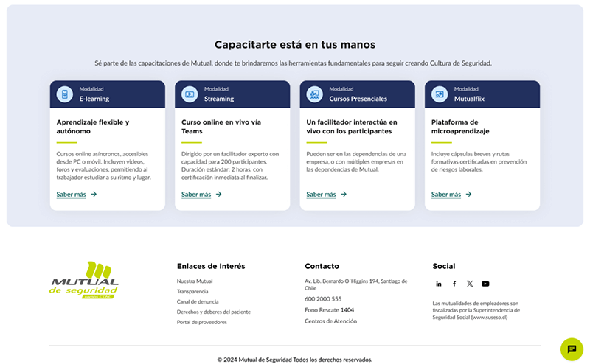The image size is (590, 364).
Task: Open the Facebook social icon
Action: (x=454, y=284)
